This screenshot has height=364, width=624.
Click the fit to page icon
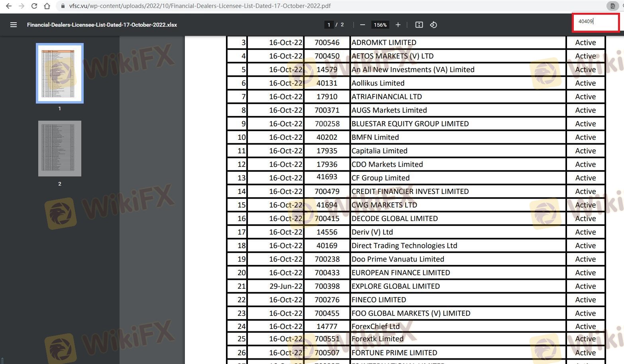pos(419,25)
